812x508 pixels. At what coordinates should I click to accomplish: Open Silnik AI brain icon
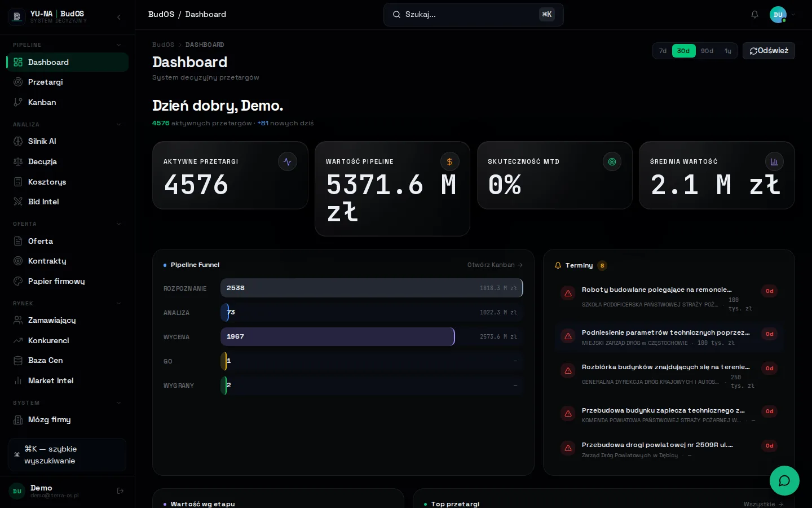point(18,141)
